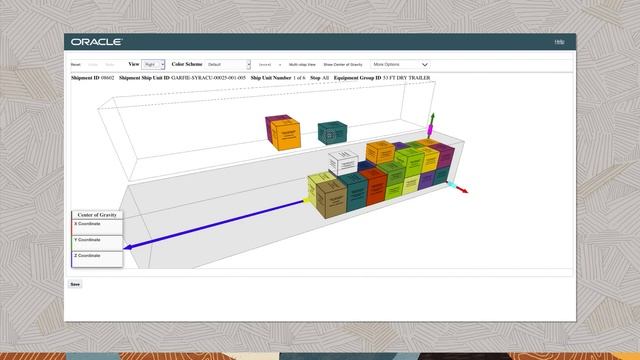Click the Save button
The image size is (640, 360).
point(75,284)
